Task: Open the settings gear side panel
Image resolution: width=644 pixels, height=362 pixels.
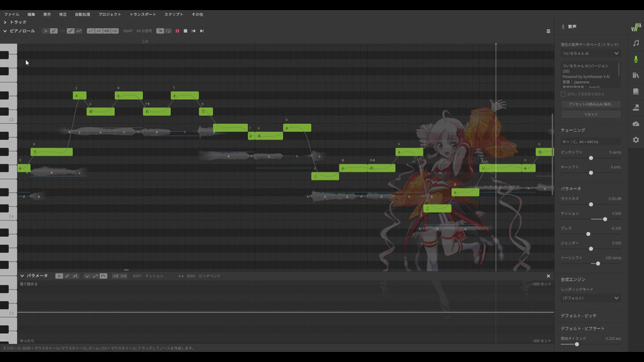Action: [636, 140]
